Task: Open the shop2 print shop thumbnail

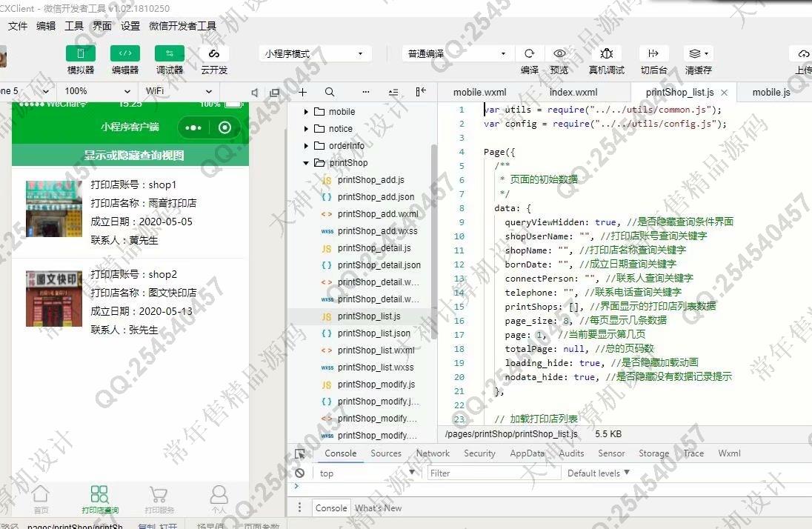Action: click(54, 299)
